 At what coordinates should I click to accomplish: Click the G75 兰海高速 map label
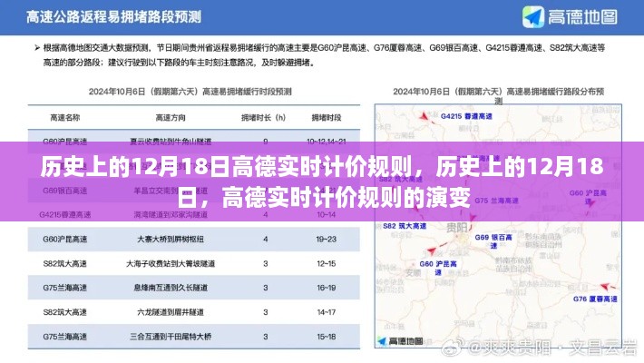pos(496,201)
